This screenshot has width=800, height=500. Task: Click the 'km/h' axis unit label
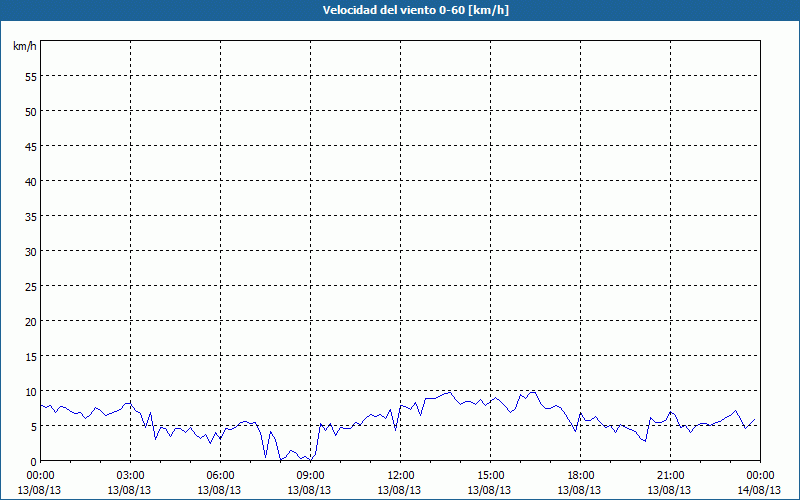[24, 46]
